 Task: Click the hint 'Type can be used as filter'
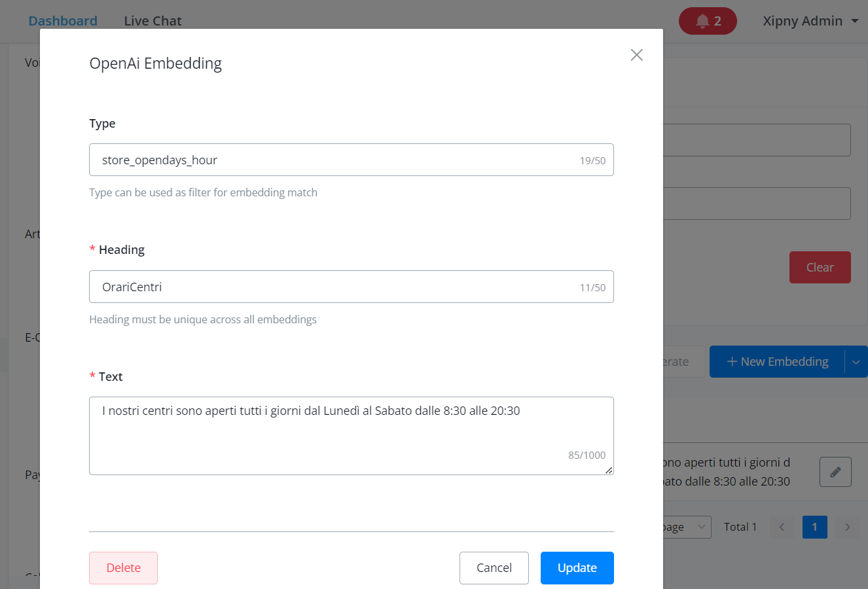203,192
